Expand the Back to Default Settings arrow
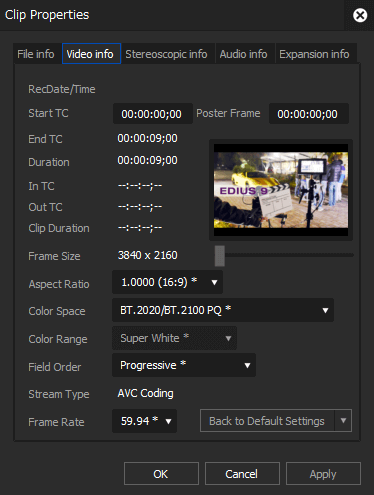 (343, 421)
